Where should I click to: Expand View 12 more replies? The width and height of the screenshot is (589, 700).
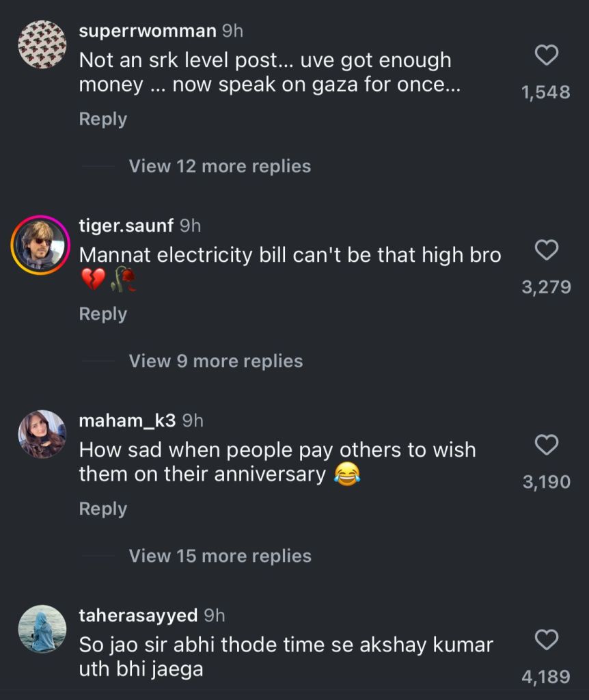point(219,166)
